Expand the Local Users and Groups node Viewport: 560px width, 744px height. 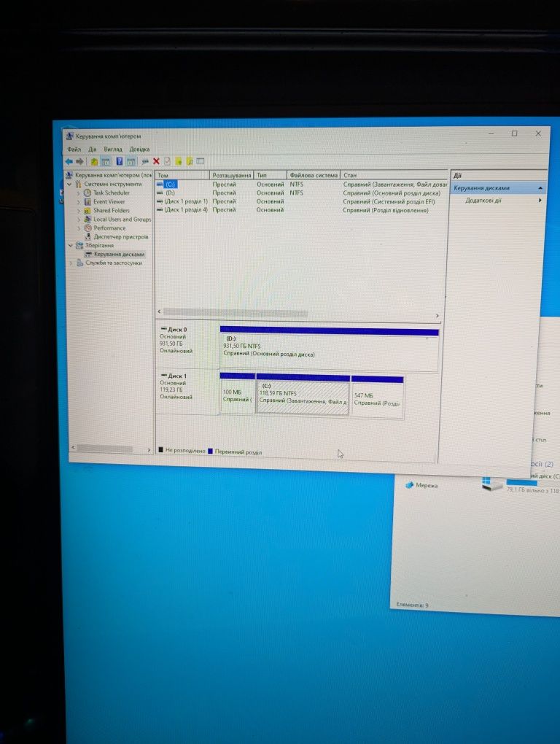(79, 220)
